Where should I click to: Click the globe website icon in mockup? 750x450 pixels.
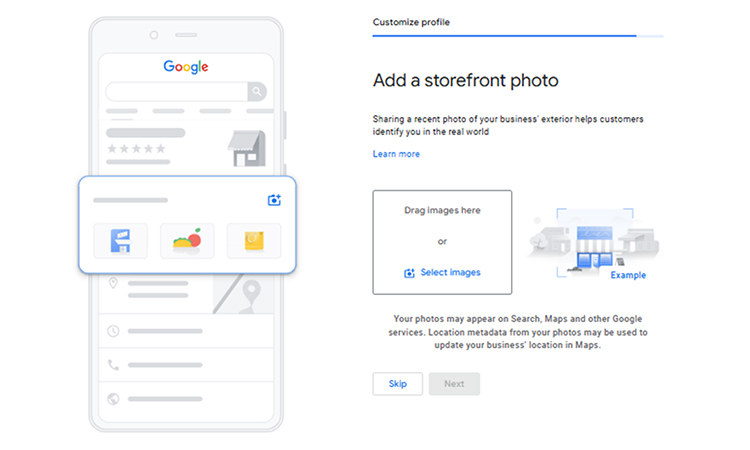click(113, 399)
